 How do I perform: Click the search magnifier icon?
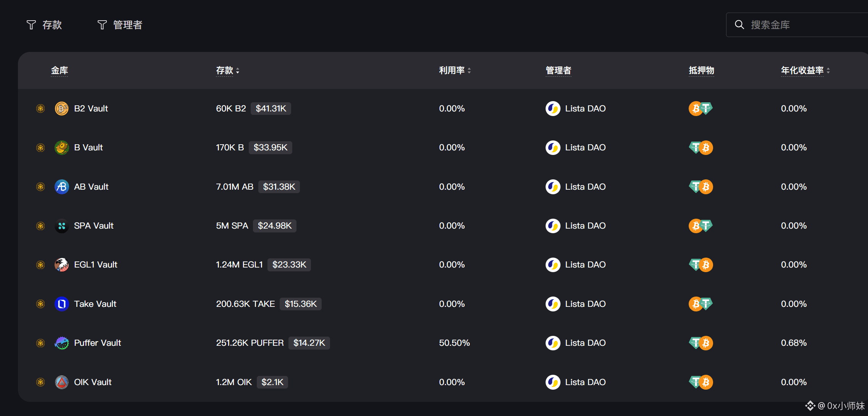coord(739,25)
